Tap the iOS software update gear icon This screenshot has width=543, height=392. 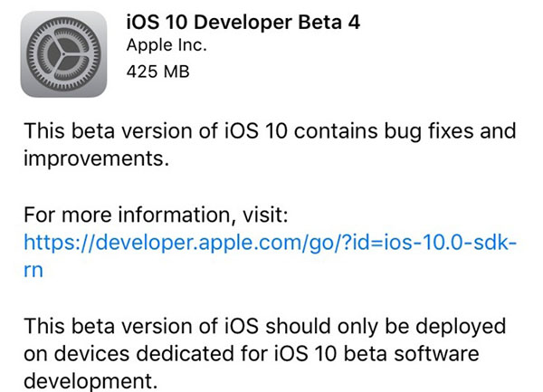coord(63,54)
